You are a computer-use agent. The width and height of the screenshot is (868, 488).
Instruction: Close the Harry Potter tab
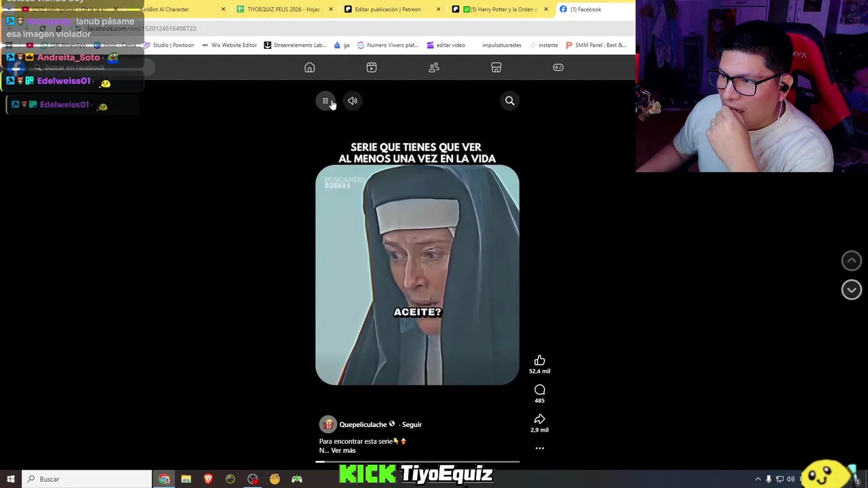tap(546, 9)
